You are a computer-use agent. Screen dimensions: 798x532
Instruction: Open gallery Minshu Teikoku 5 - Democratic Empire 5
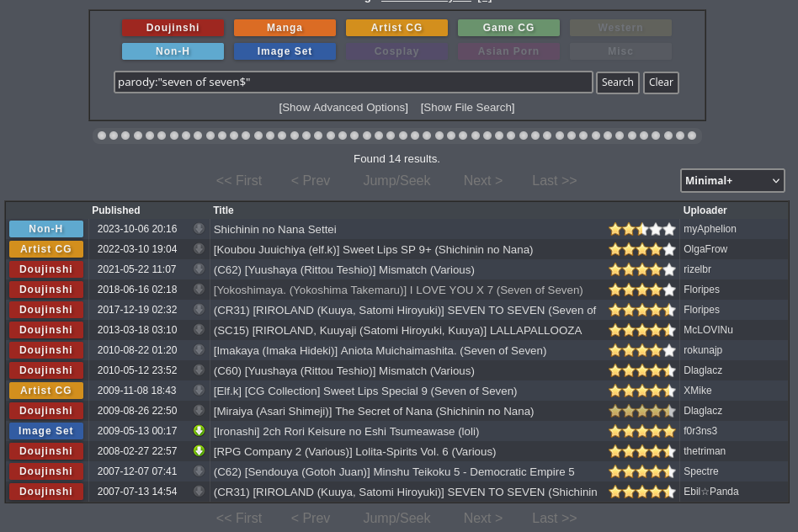click(x=394, y=472)
